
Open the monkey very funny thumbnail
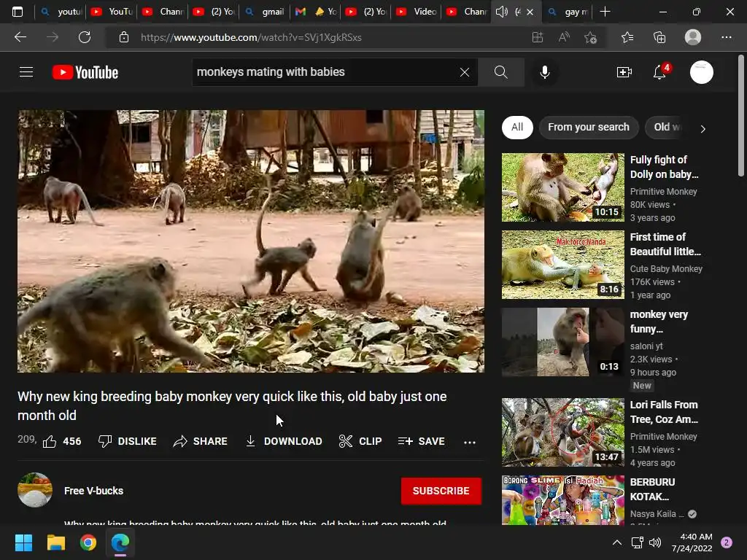click(562, 342)
